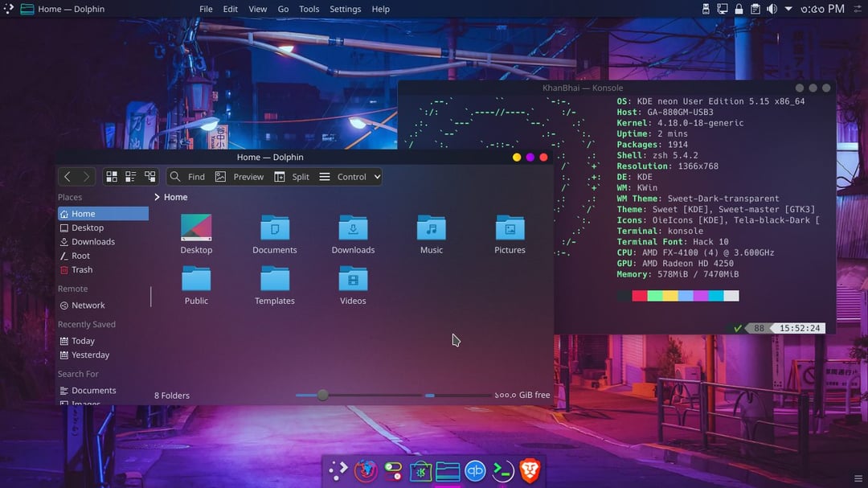The width and height of the screenshot is (868, 488).
Task: Open System Settings from the dock
Action: 393,471
